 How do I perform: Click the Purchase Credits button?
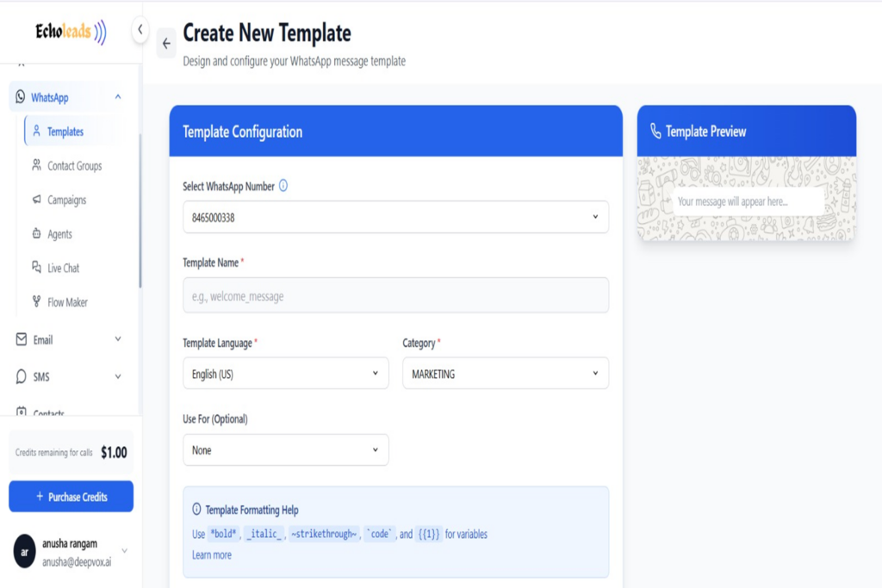pos(71,497)
